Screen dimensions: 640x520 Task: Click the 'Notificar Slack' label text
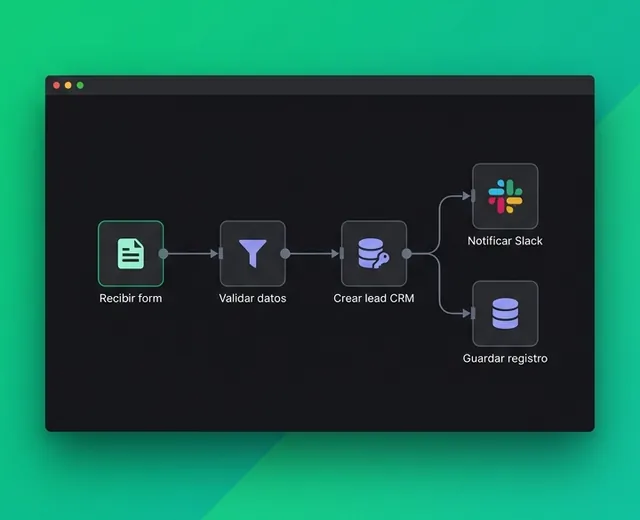click(x=505, y=241)
